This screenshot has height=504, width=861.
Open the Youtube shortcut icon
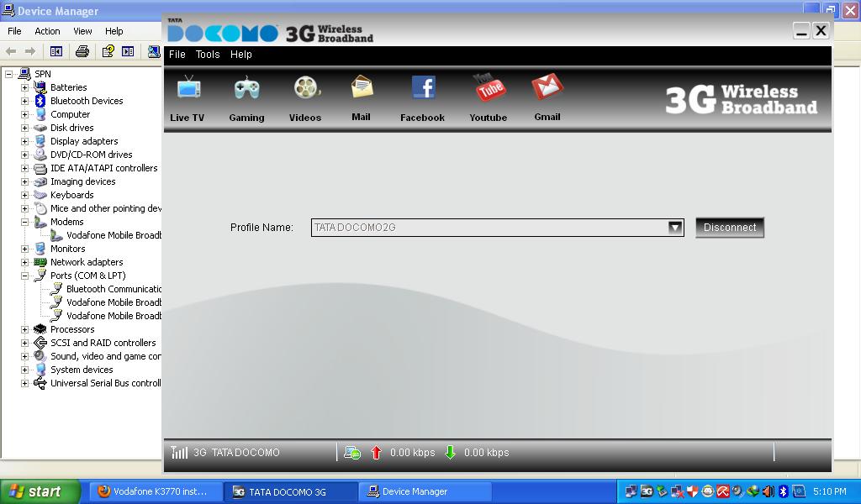tap(489, 88)
